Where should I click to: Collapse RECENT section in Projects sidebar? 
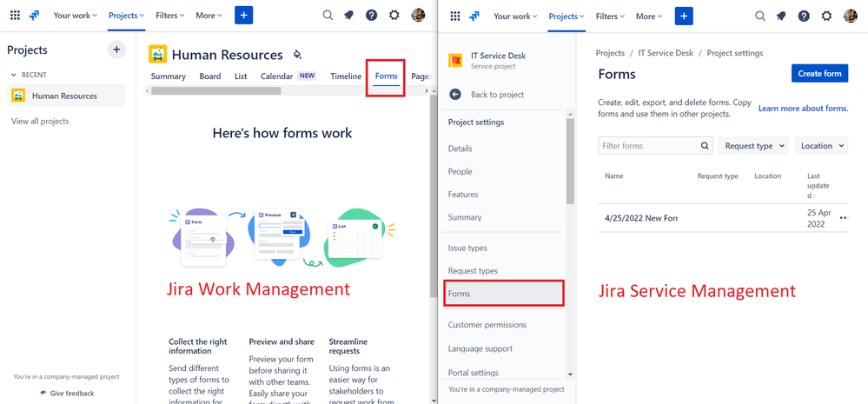coord(15,75)
